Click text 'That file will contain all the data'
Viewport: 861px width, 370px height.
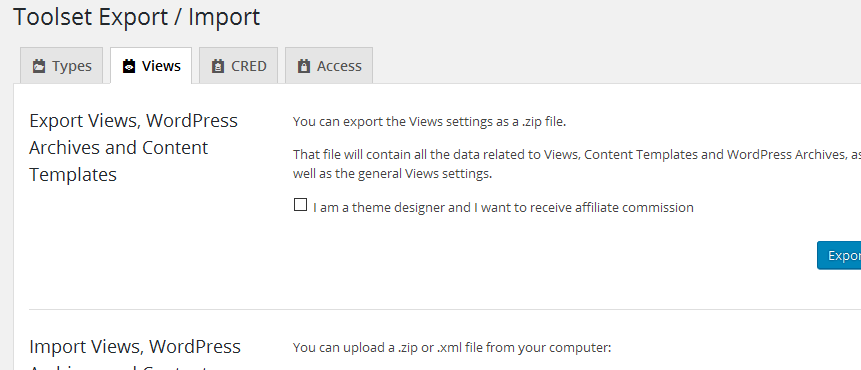pyautogui.click(x=577, y=164)
